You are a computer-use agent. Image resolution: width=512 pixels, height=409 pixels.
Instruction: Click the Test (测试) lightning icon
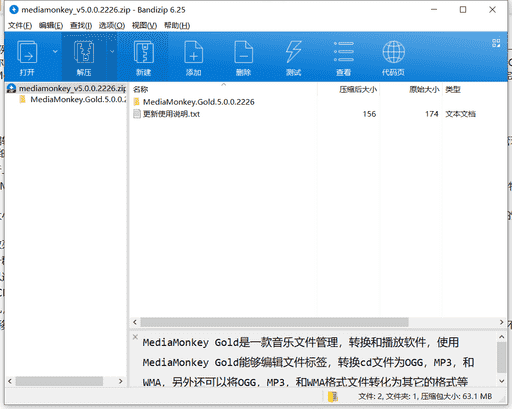(x=294, y=52)
